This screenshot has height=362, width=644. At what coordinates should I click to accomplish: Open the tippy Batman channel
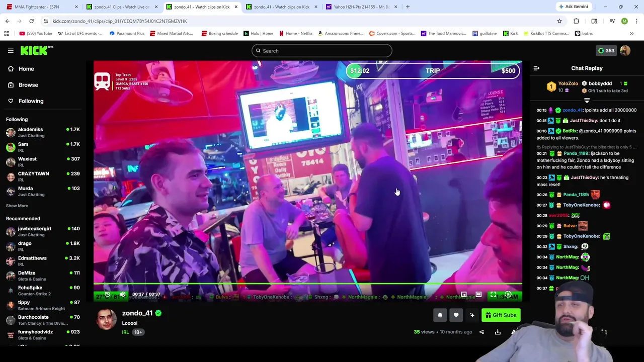[42, 305]
